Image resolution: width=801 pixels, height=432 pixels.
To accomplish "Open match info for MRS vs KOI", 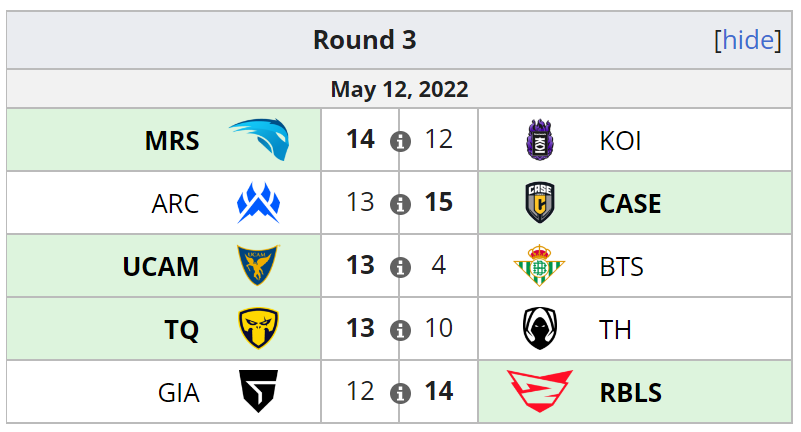I will tap(400, 141).
